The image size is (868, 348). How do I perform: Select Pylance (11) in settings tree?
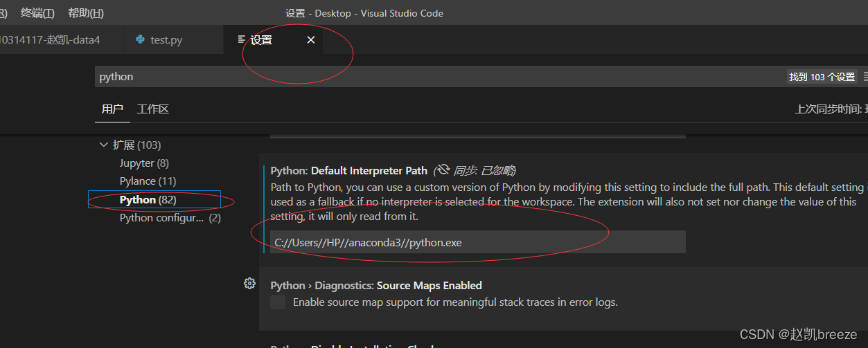click(x=148, y=181)
